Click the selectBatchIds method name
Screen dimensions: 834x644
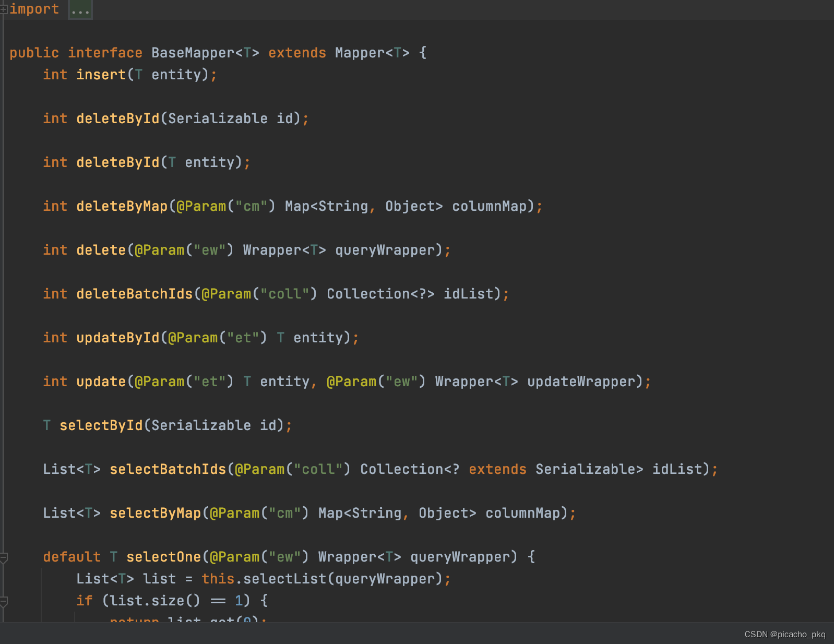tap(168, 469)
